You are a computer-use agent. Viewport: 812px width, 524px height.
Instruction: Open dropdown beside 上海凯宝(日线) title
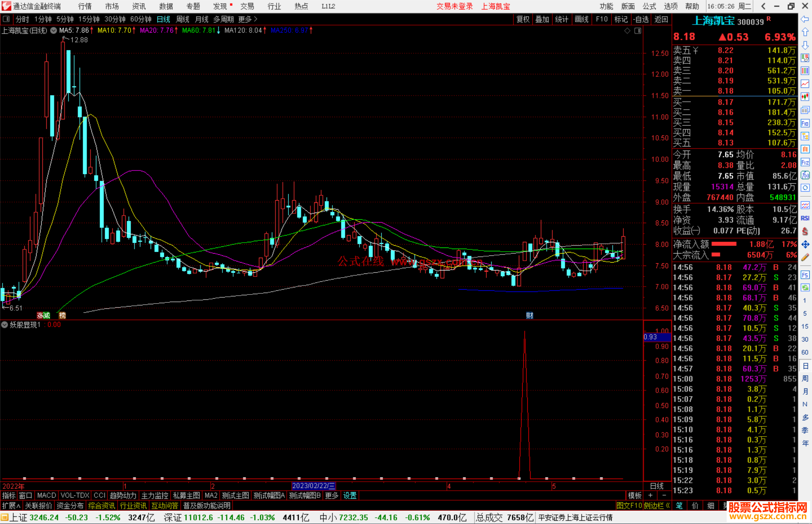click(54, 30)
